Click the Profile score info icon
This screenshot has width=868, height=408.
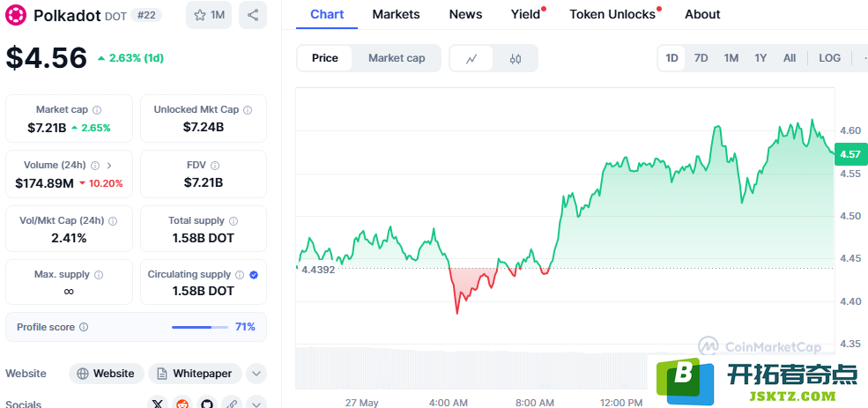click(x=84, y=327)
